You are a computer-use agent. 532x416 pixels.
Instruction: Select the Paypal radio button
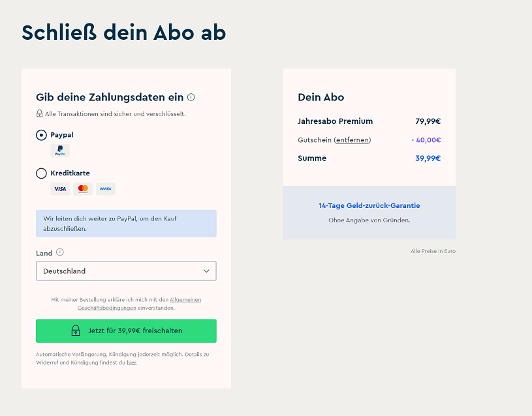pyautogui.click(x=41, y=135)
